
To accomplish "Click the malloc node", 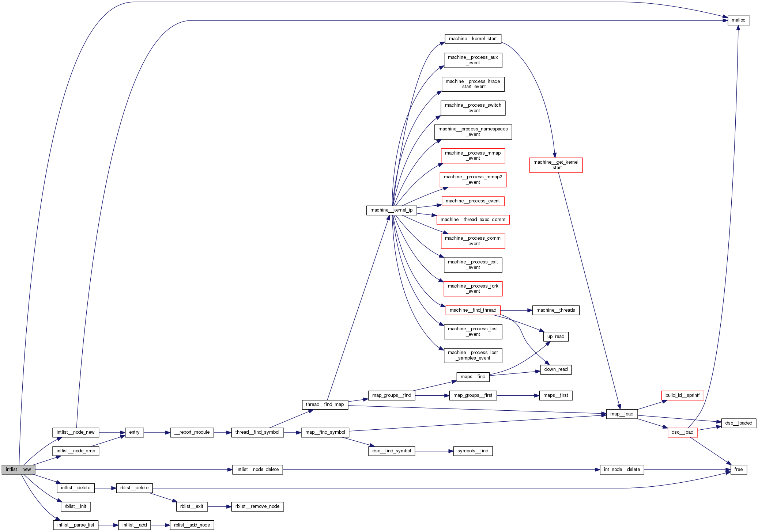I will tap(738, 20).
